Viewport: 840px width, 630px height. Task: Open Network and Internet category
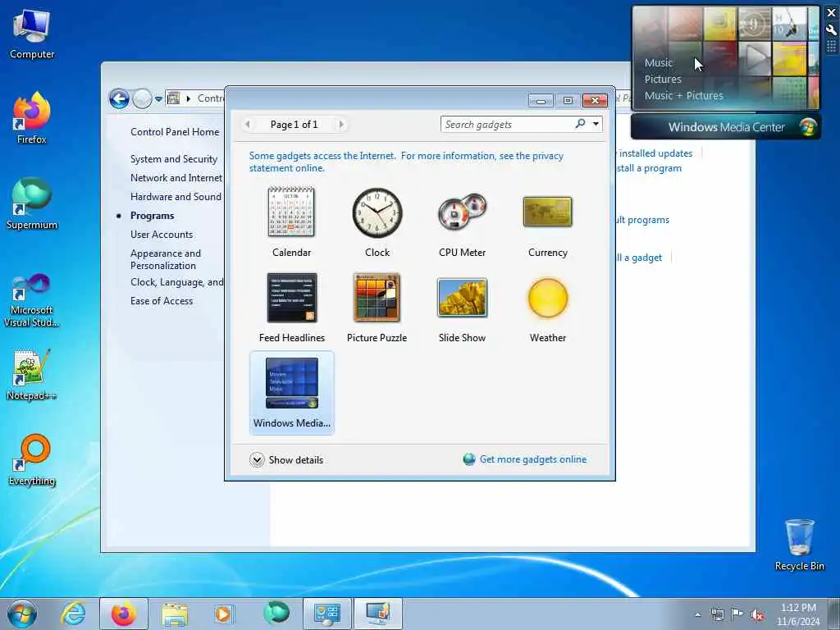click(x=176, y=178)
